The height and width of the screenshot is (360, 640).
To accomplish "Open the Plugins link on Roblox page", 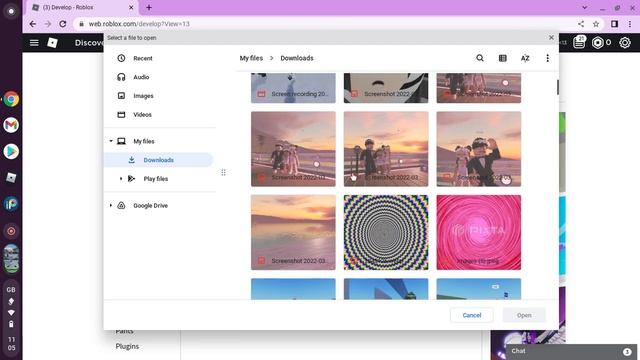I will (127, 346).
